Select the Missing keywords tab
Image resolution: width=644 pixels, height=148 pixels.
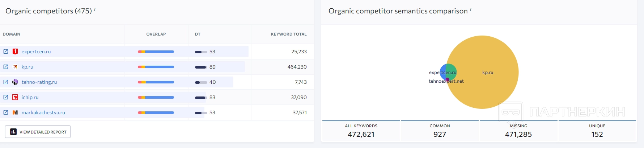(x=518, y=131)
